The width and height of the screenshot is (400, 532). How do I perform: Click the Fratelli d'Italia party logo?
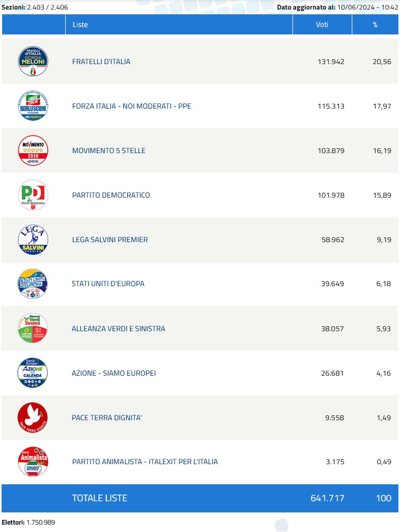click(x=33, y=61)
